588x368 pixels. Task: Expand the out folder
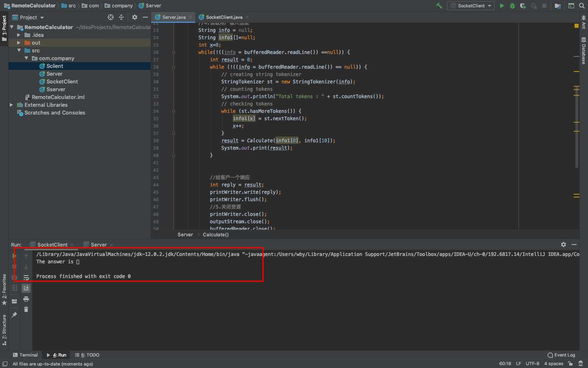click(x=19, y=43)
